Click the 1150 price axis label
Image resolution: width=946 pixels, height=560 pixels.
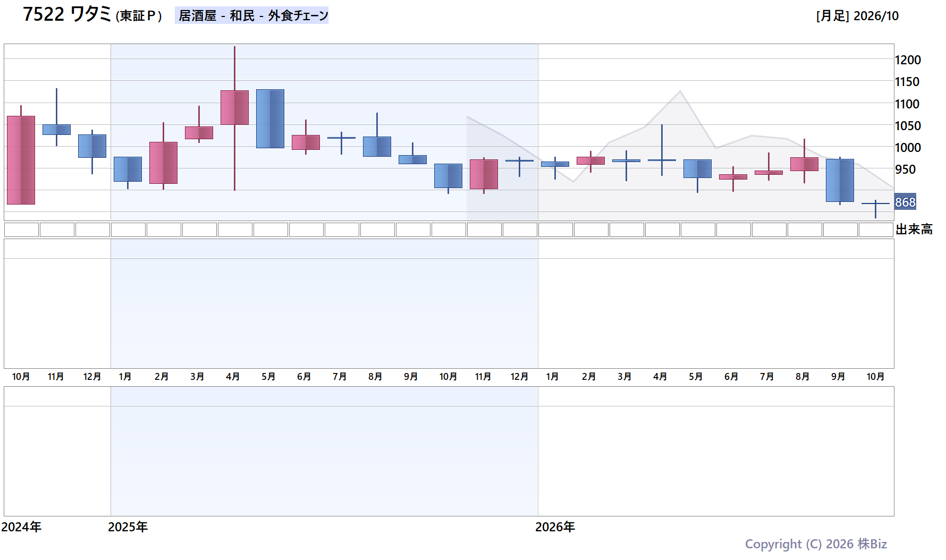tap(907, 82)
